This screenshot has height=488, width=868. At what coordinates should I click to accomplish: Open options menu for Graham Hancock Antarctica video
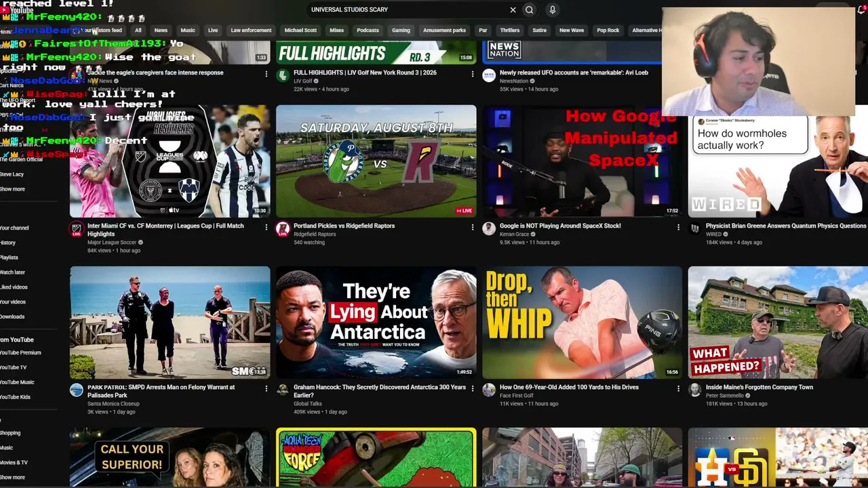[473, 388]
